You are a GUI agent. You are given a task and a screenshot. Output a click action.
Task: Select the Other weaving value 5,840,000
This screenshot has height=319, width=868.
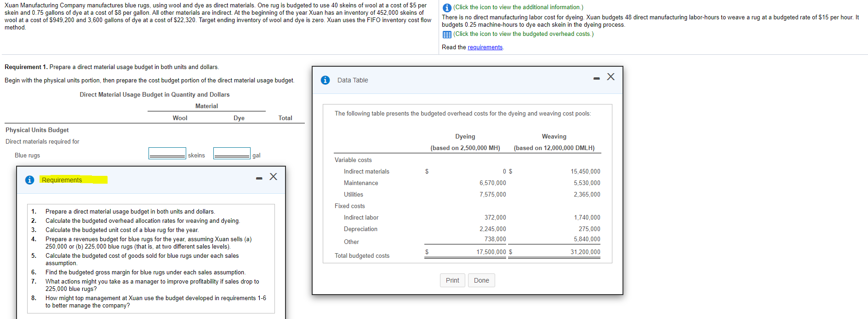(x=587, y=239)
